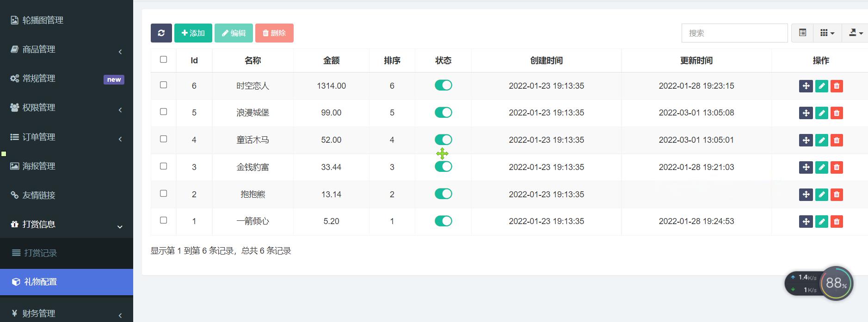Viewport: 868px width, 322px height.
Task: Expand the 订单管理 sidebar menu
Action: click(67, 137)
